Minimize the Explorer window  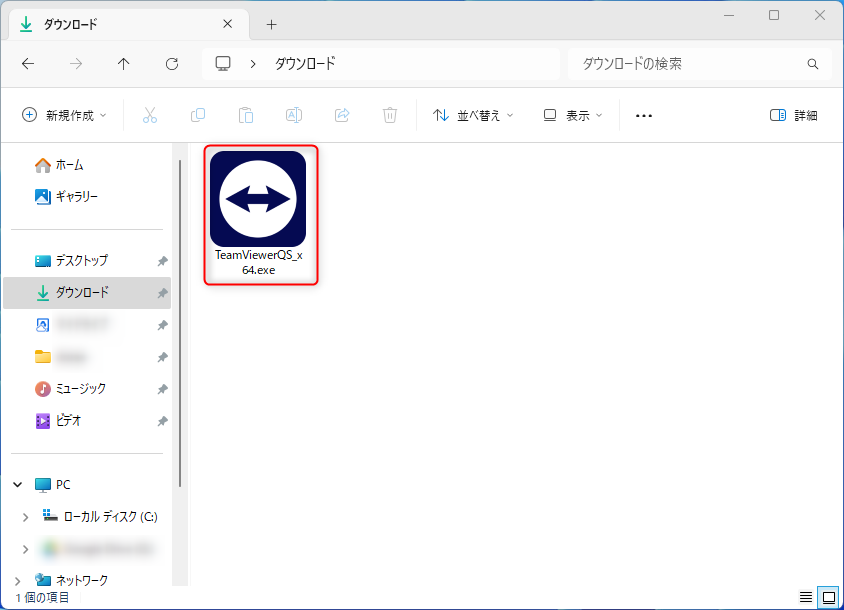[x=729, y=15]
